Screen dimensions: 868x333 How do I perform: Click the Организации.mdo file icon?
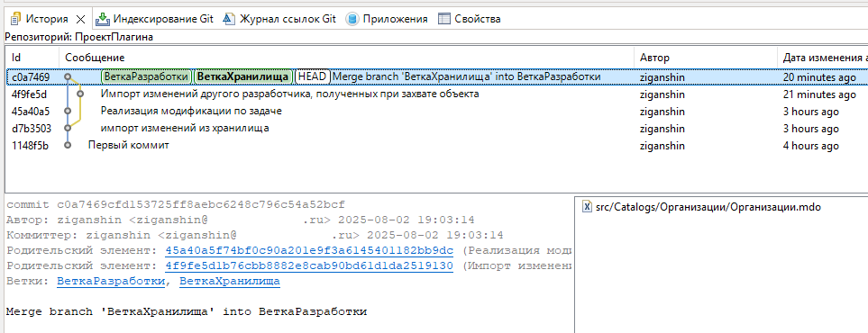click(587, 207)
